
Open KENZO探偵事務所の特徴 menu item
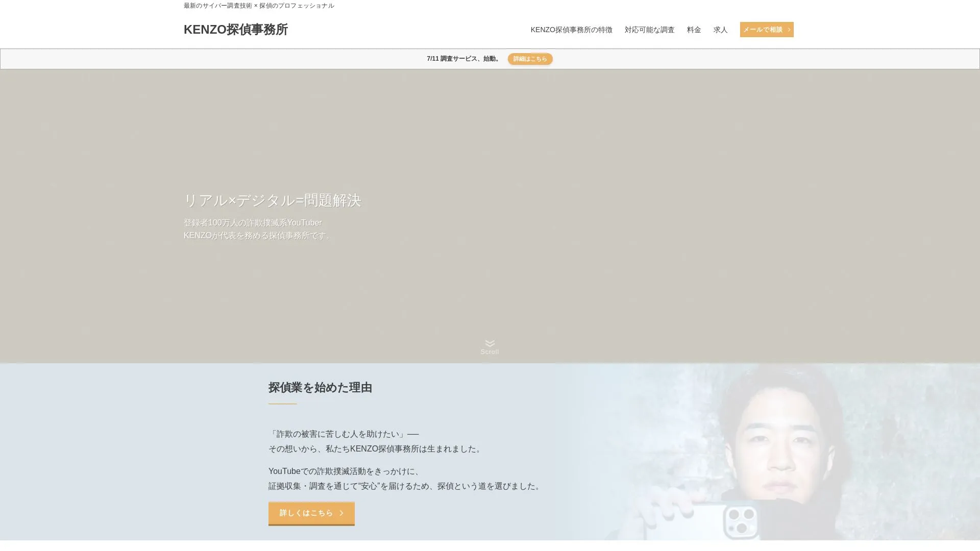571,30
